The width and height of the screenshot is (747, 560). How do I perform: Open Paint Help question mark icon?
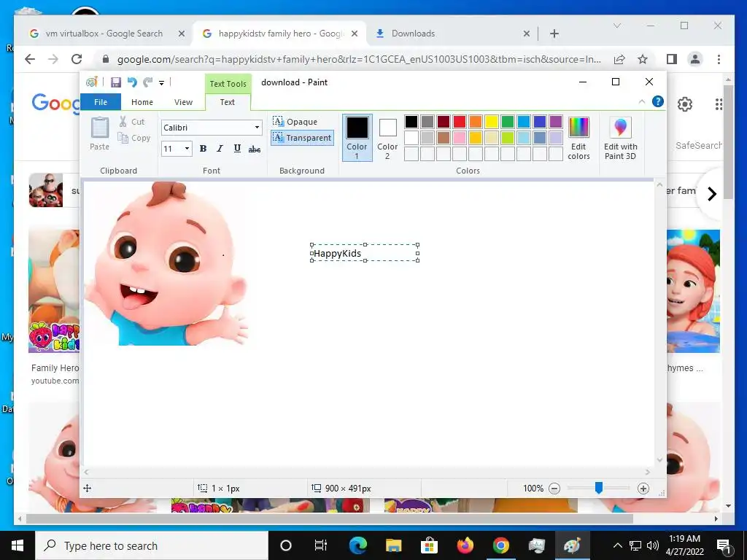(658, 101)
